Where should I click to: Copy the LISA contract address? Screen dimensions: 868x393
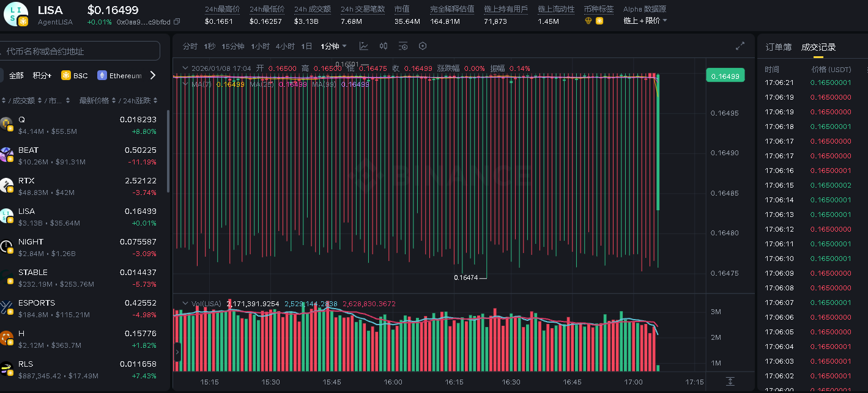(x=177, y=22)
